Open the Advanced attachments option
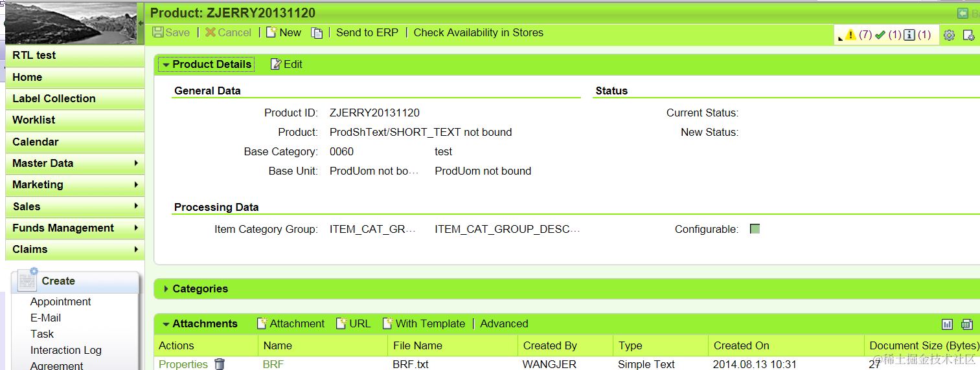 pyautogui.click(x=504, y=323)
